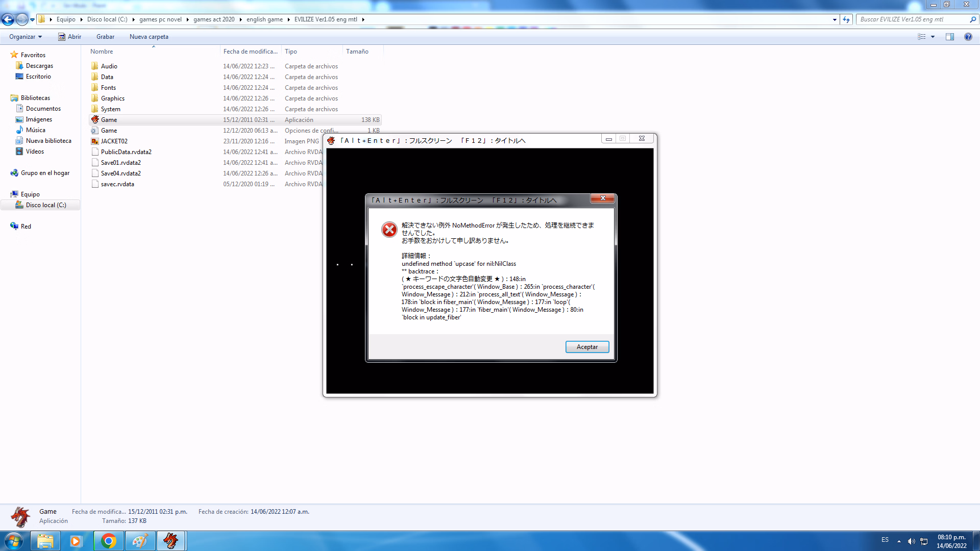
Task: Click the Windows Start orb button
Action: (x=14, y=541)
